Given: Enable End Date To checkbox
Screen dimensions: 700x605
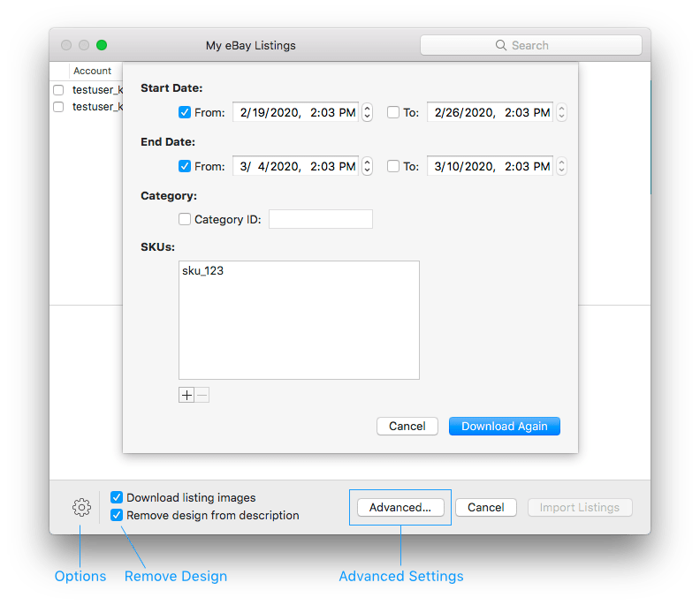Looking at the screenshot, I should [393, 166].
